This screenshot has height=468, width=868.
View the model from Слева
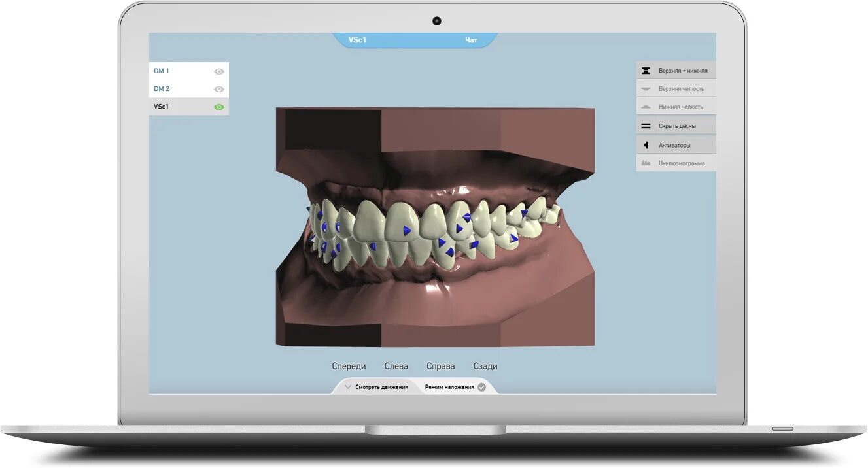click(x=396, y=367)
